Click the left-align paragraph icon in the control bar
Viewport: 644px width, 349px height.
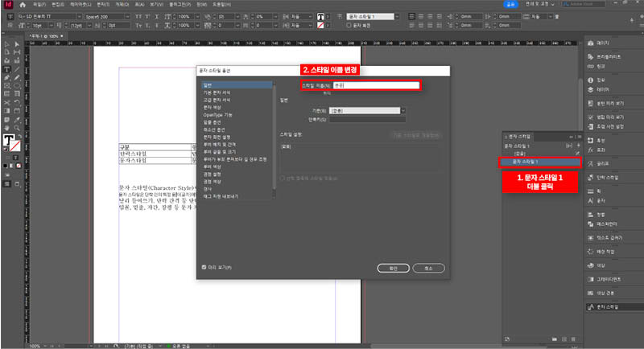pyautogui.click(x=412, y=16)
